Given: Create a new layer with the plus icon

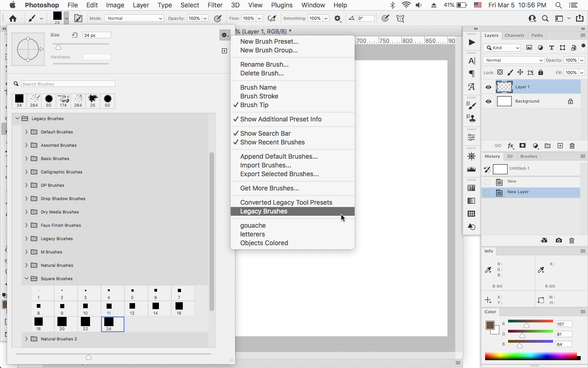Looking at the screenshot, I should click(560, 146).
